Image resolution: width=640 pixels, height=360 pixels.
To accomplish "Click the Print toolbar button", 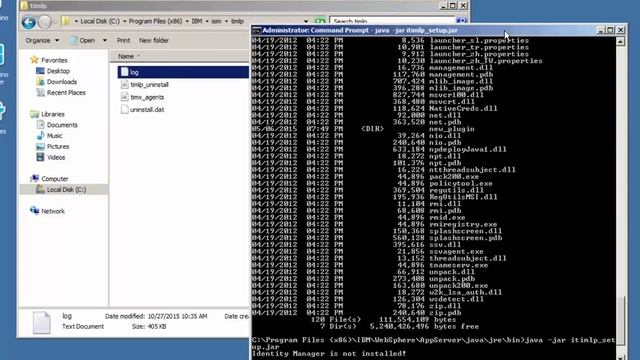I will 123,40.
